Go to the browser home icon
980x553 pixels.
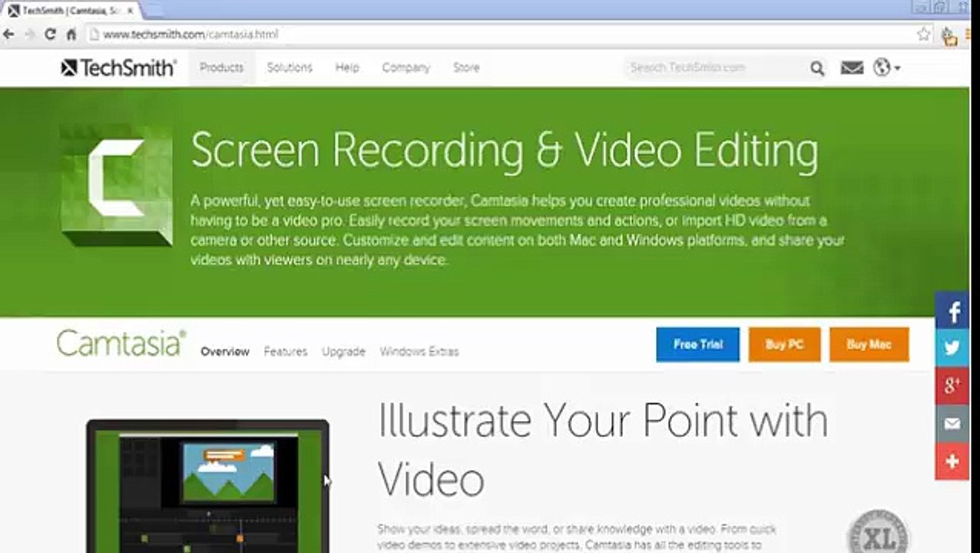(71, 35)
